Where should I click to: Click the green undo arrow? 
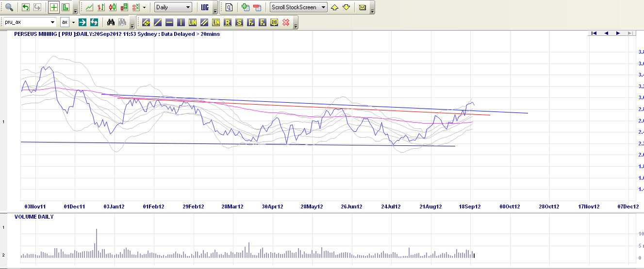25,7
